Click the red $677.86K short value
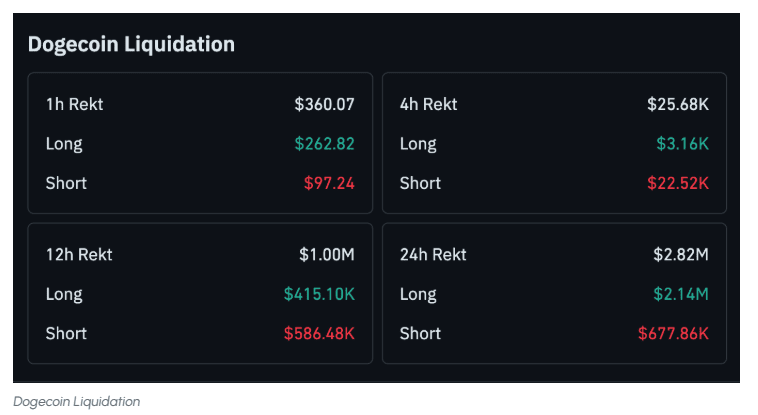This screenshot has width=758, height=415. pyautogui.click(x=673, y=333)
